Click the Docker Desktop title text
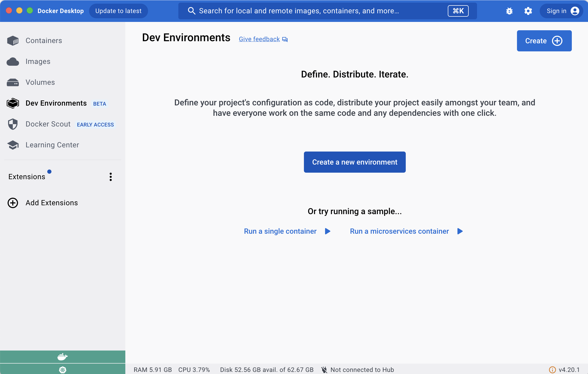588x374 pixels. pyautogui.click(x=61, y=11)
